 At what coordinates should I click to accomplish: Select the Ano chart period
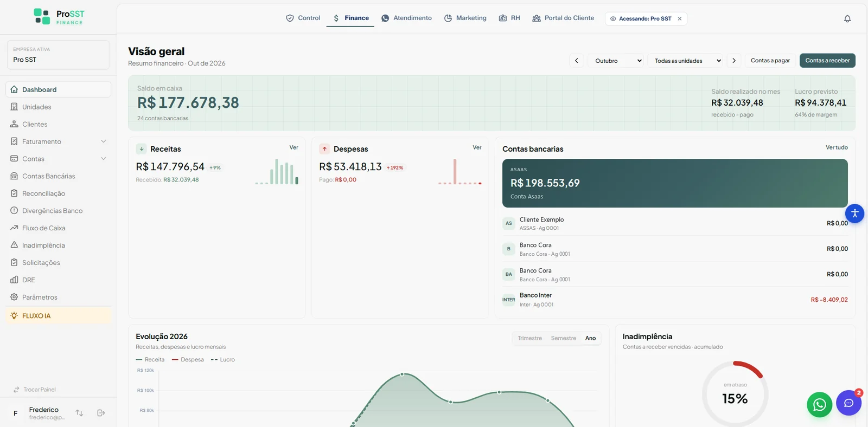click(x=591, y=338)
